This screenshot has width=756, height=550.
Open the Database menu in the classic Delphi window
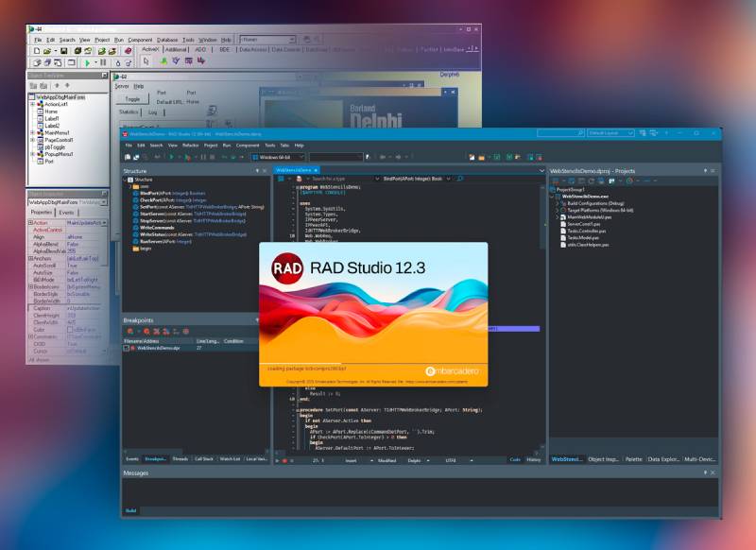point(167,40)
